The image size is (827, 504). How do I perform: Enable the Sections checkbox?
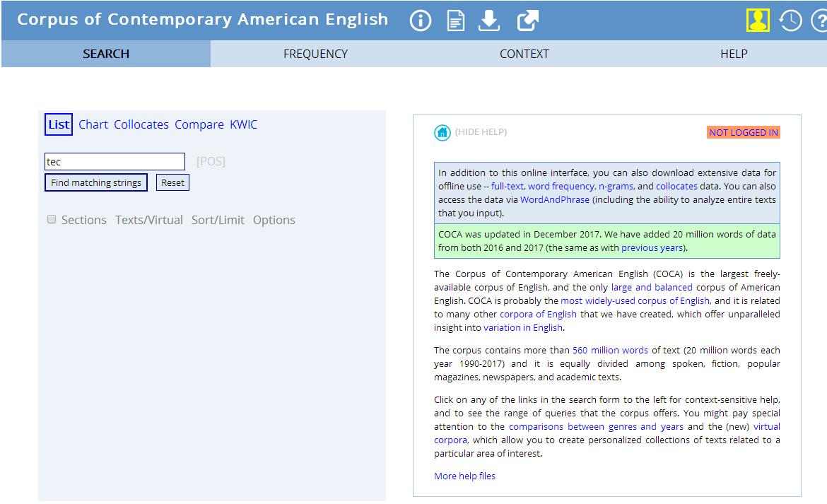point(52,220)
